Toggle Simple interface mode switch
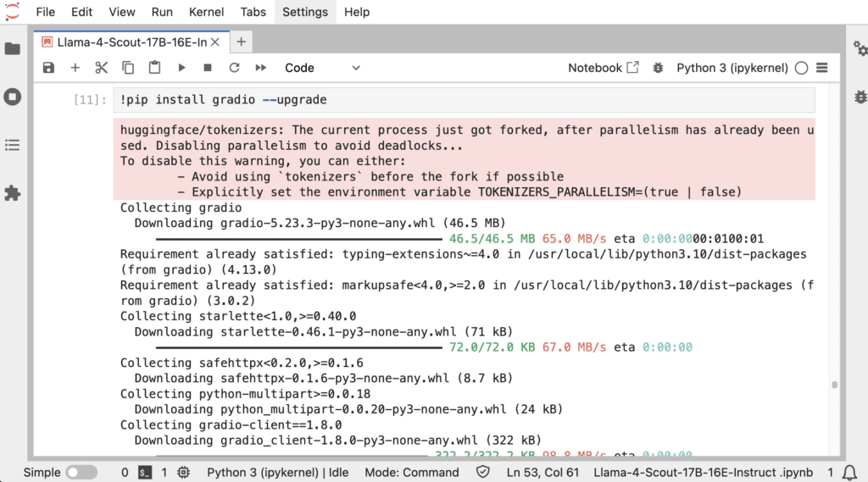The width and height of the screenshot is (868, 482). [81, 472]
